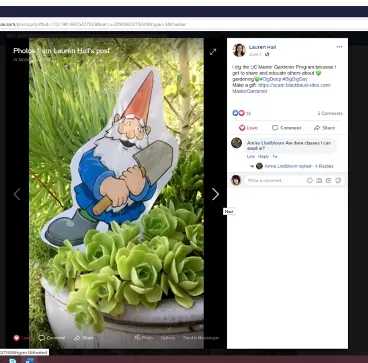Click the red Love reaction icon beside 16
The image size is (368, 363).
point(241,113)
